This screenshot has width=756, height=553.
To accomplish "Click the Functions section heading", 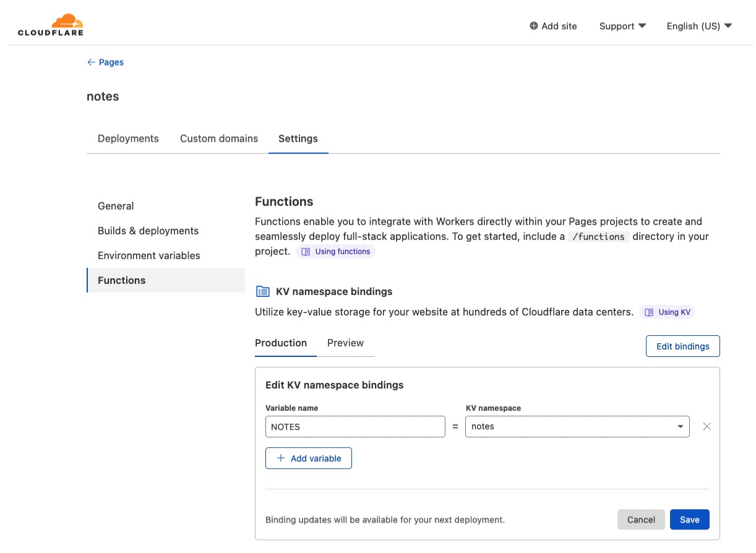I will [x=284, y=202].
